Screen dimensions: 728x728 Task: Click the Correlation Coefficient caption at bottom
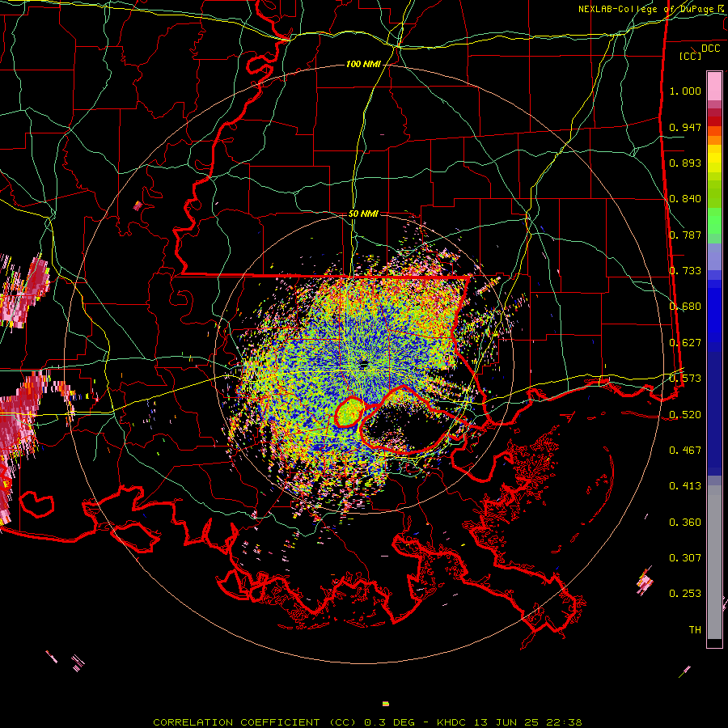tap(367, 722)
